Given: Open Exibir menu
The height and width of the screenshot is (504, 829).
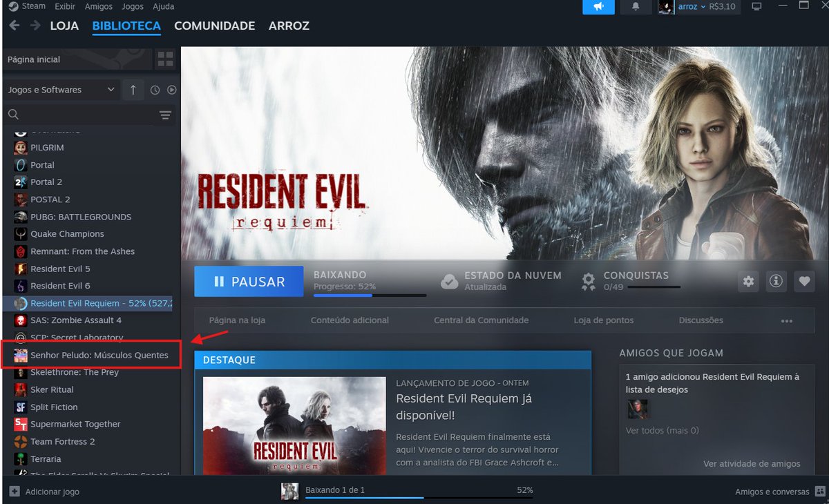Looking at the screenshot, I should click(65, 6).
